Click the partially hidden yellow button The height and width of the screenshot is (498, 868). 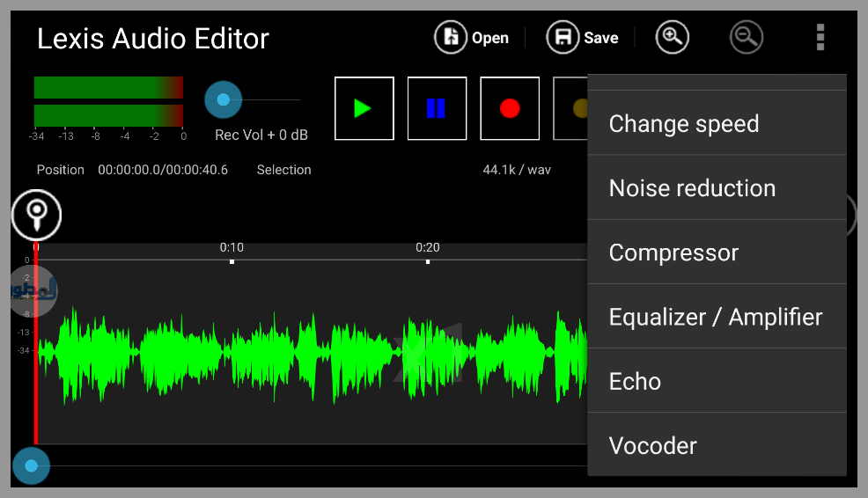(572, 108)
